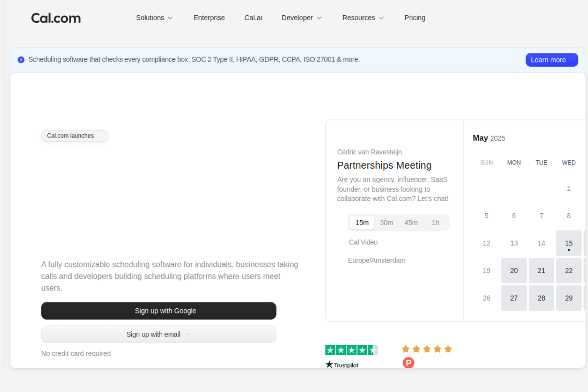The width and height of the screenshot is (588, 392).
Task: Click the Cal.com launches pill badge
Action: tap(74, 136)
